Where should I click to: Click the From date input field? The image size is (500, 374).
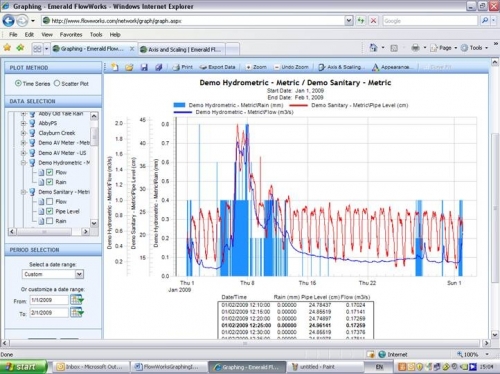pyautogui.click(x=49, y=300)
